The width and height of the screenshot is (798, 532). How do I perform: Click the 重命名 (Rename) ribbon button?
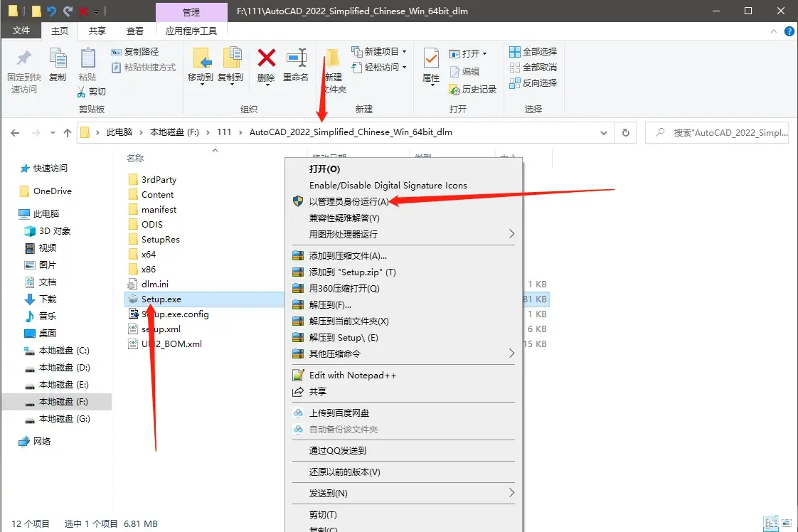point(296,65)
